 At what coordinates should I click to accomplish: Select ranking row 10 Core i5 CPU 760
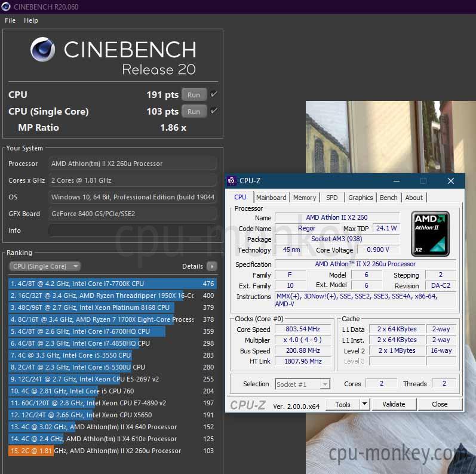[x=112, y=391]
